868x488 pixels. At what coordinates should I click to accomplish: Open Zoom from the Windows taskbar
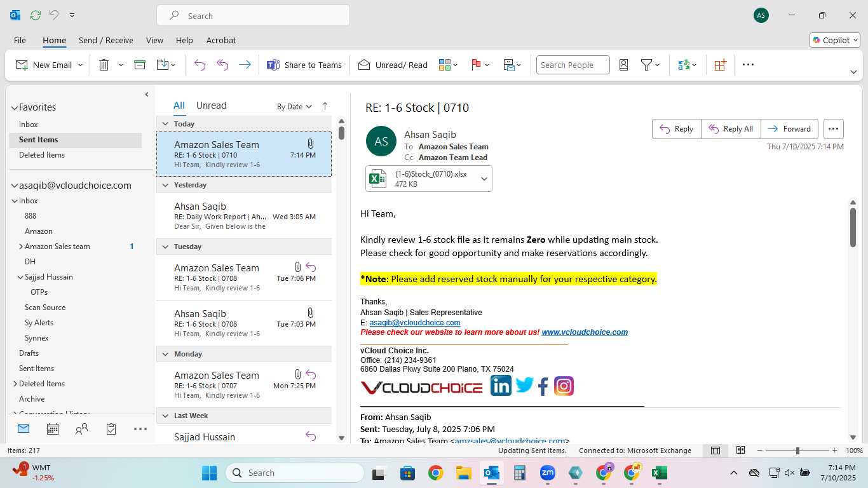547,473
